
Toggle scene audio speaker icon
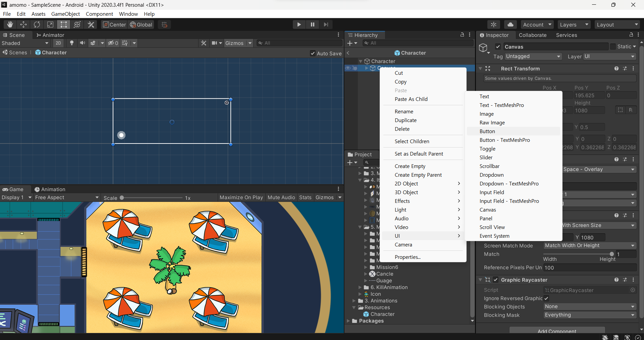coord(82,43)
